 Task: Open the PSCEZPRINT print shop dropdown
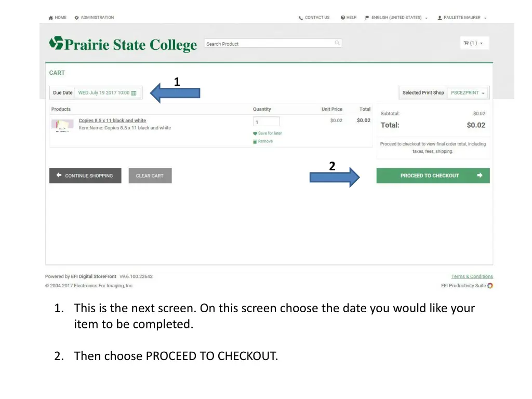click(x=468, y=92)
